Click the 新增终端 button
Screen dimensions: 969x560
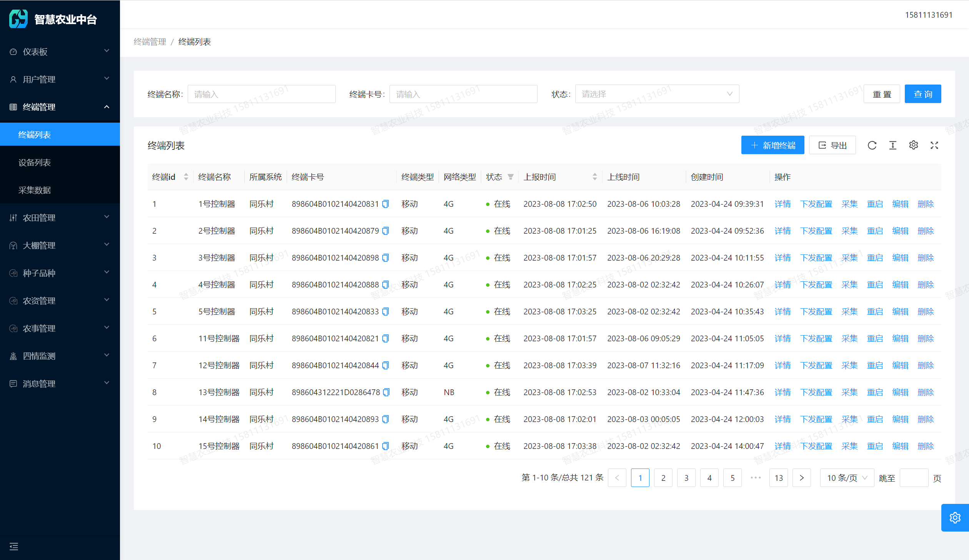point(773,145)
